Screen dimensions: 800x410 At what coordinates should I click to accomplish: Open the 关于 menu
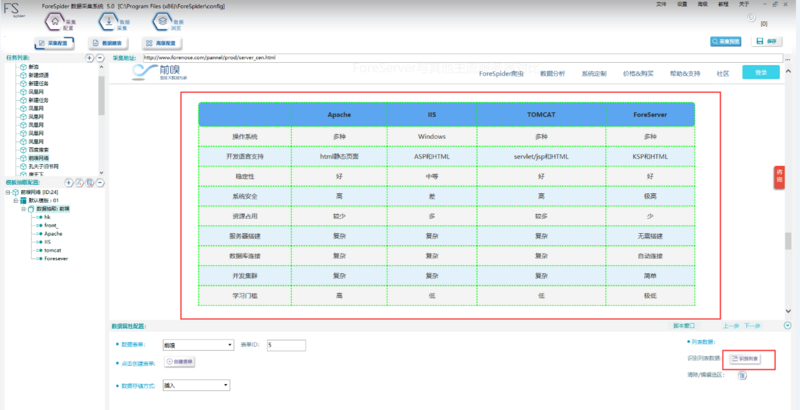744,4
